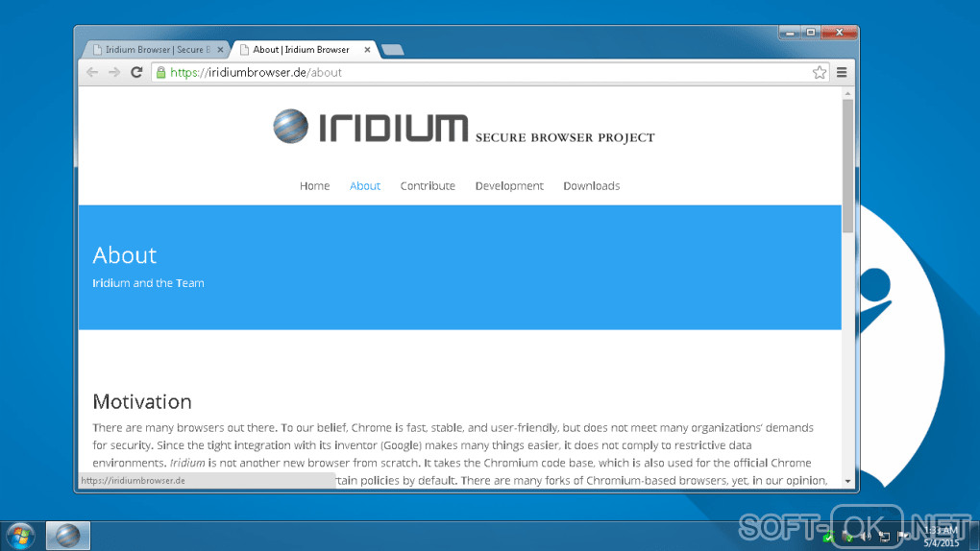The width and height of the screenshot is (980, 551).
Task: Click the Iridium globe logo
Action: 290,126
